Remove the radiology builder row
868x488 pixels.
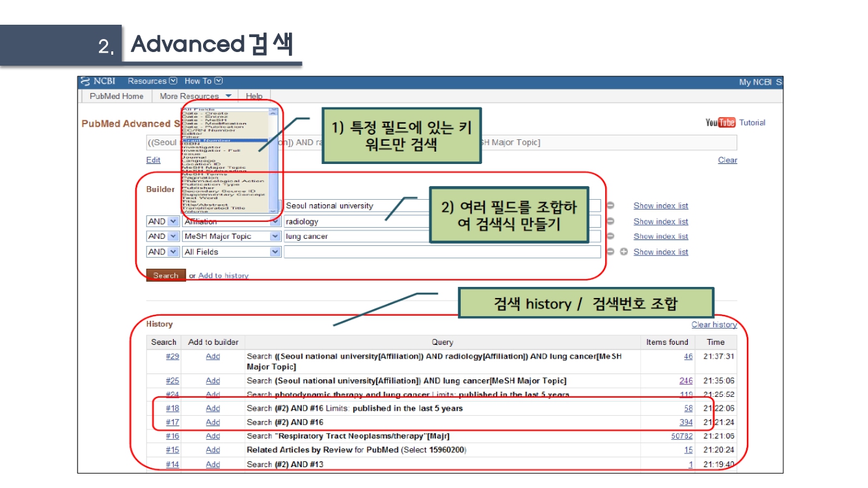coord(610,221)
